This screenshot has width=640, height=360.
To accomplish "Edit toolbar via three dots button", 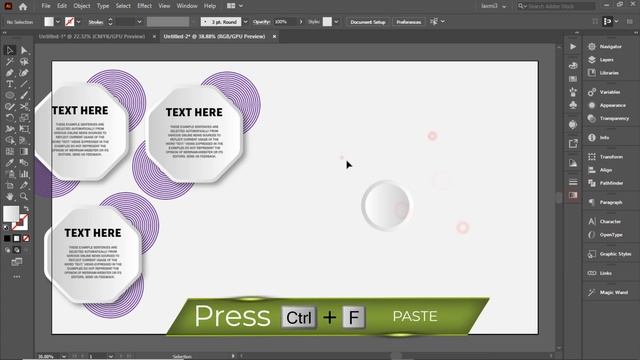I will coord(17,277).
